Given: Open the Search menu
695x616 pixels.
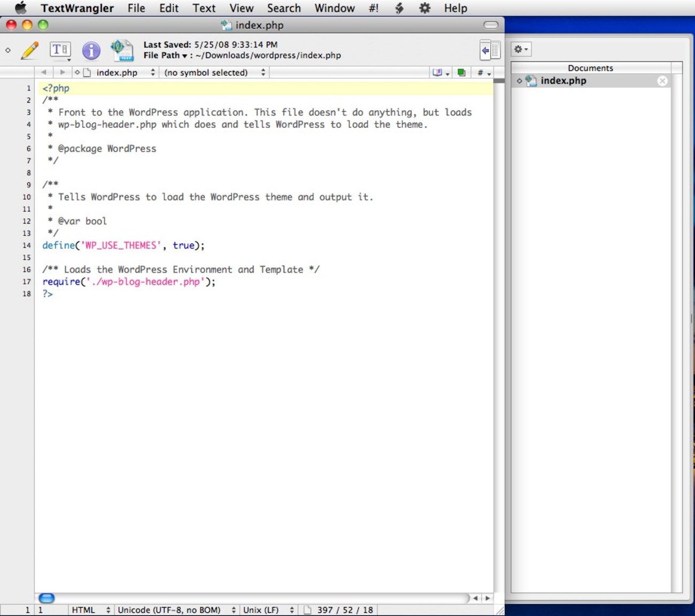Looking at the screenshot, I should pyautogui.click(x=284, y=8).
